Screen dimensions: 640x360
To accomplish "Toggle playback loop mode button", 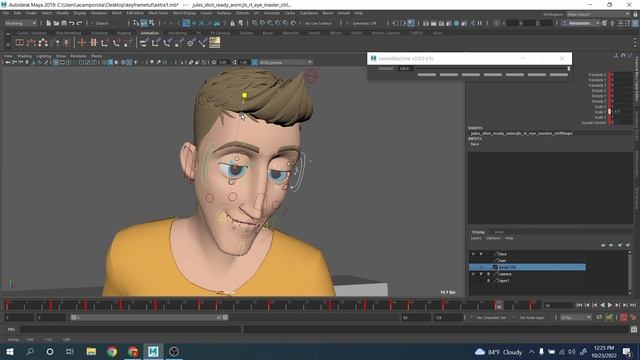I will [x=599, y=318].
